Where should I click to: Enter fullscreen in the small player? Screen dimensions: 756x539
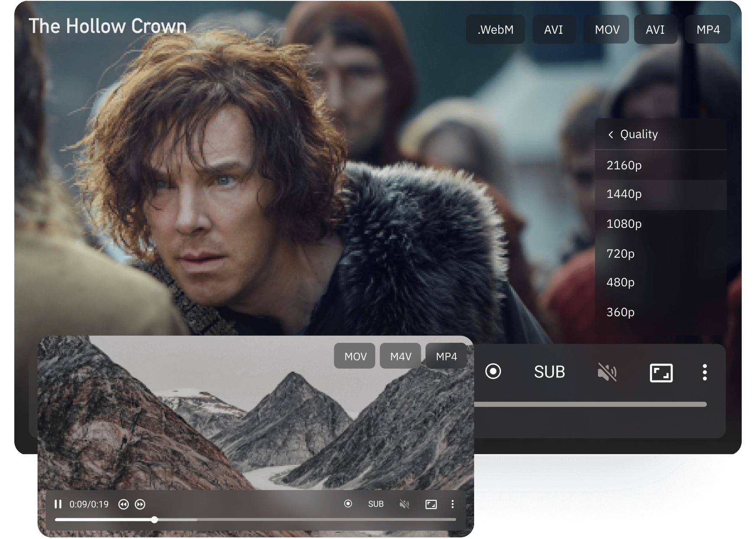click(431, 504)
